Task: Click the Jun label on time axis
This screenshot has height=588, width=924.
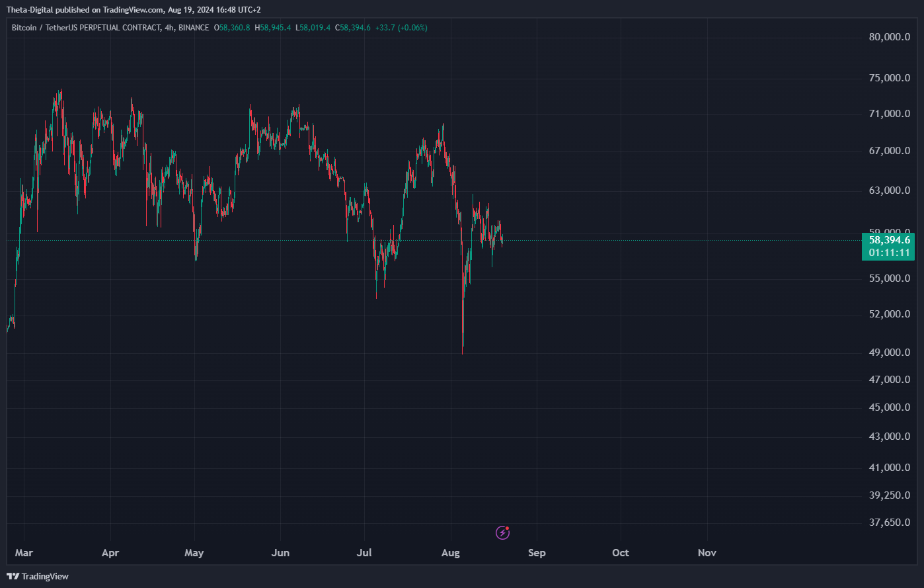Action: click(x=281, y=553)
